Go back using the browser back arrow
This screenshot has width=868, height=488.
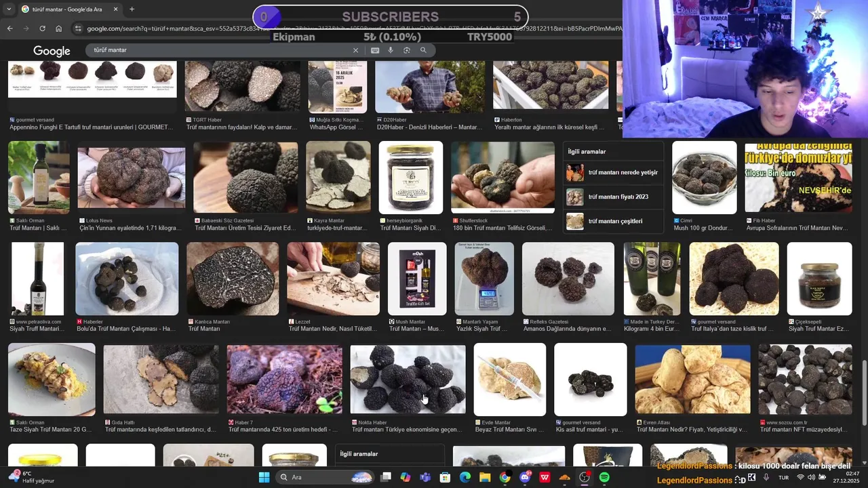9,28
